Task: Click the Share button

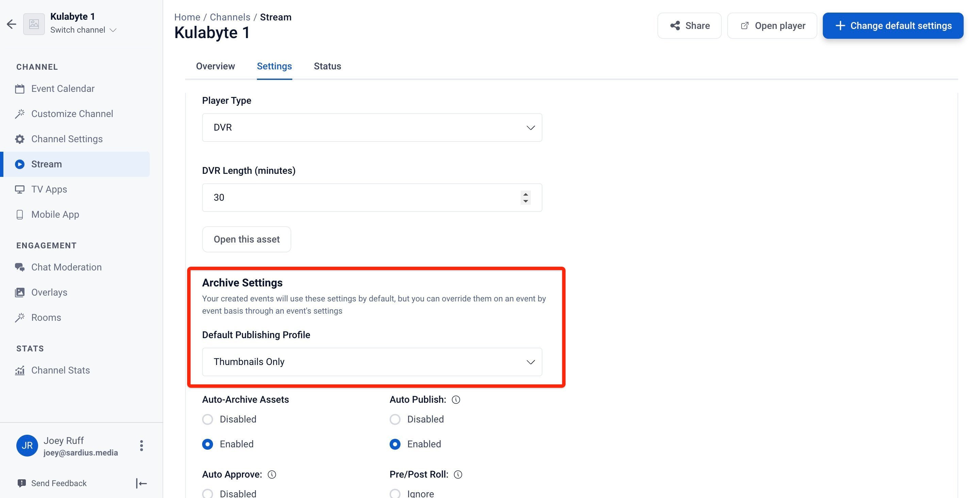Action: click(689, 26)
